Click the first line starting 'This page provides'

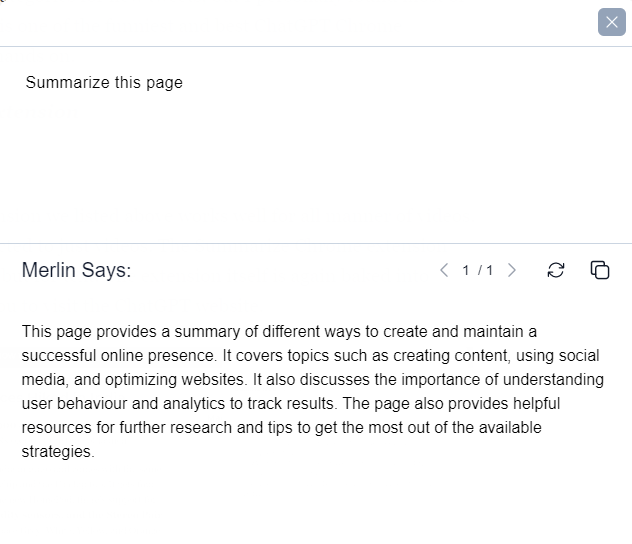tap(279, 332)
